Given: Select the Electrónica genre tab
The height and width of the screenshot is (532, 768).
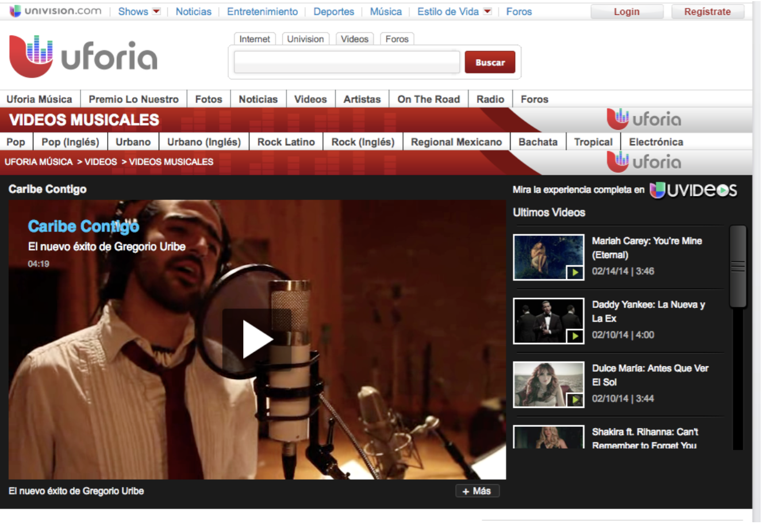Looking at the screenshot, I should [x=656, y=142].
